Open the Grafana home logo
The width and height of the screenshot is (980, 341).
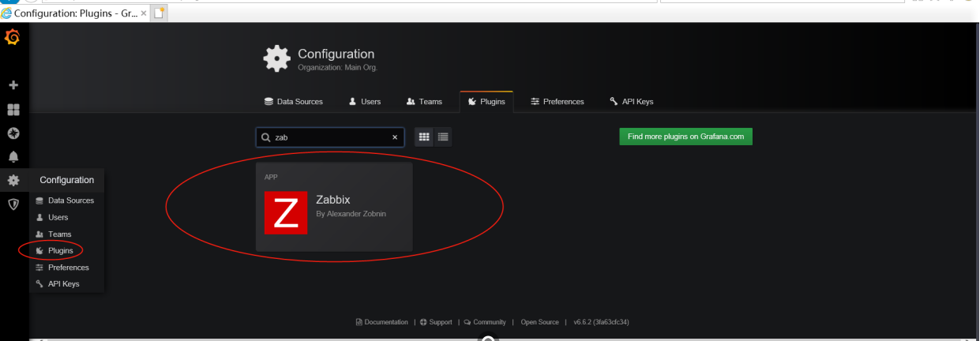[x=13, y=37]
